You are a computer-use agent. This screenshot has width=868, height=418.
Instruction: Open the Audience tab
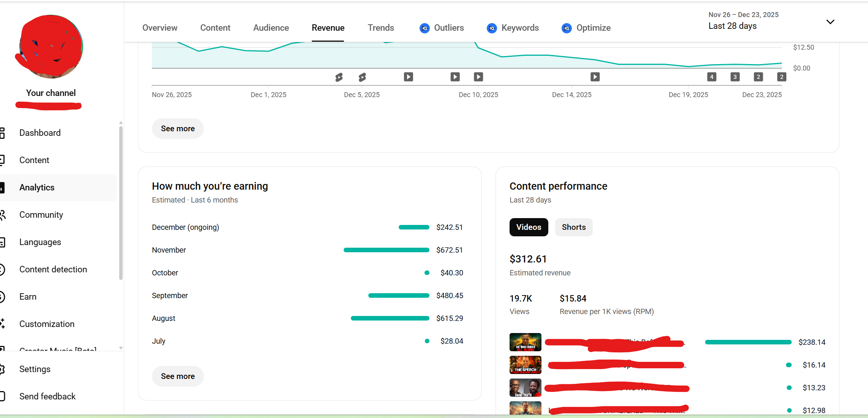pos(271,28)
